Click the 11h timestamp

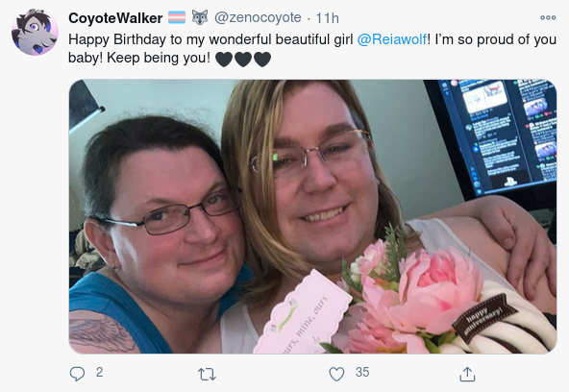(x=328, y=17)
